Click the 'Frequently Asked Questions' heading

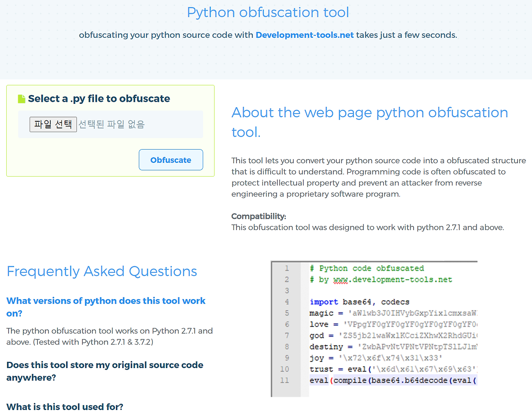[x=102, y=271]
